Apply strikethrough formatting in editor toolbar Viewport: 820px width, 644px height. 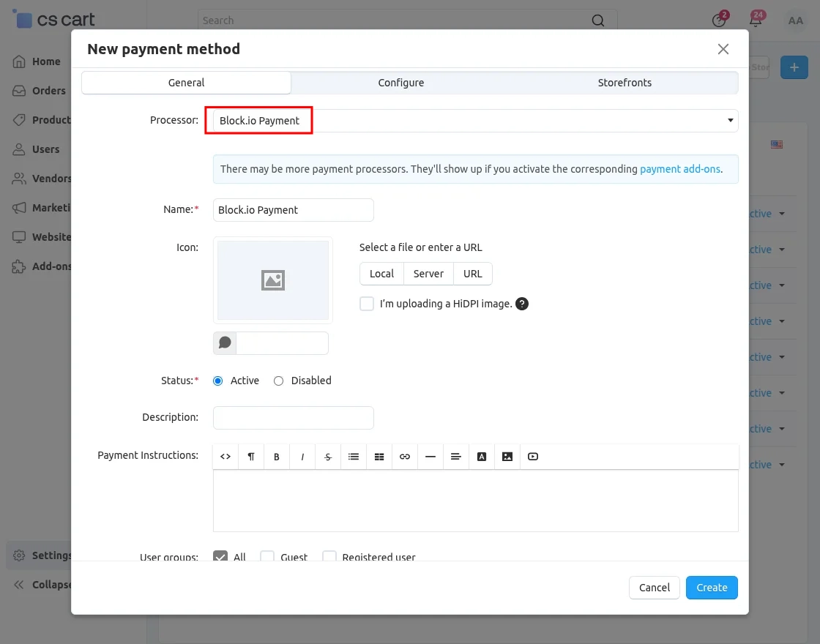[328, 457]
